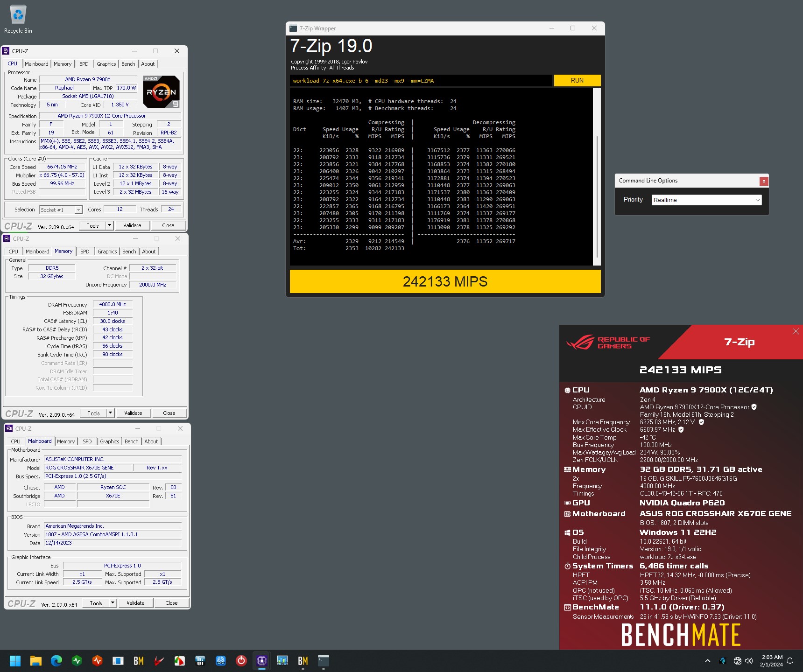Open the About tab in the CPU-Z memory timings window

pos(149,252)
